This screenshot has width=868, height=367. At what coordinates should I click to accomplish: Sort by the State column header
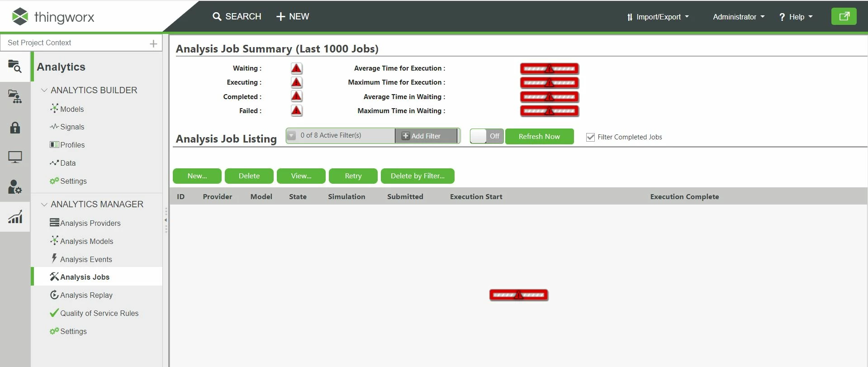click(298, 196)
